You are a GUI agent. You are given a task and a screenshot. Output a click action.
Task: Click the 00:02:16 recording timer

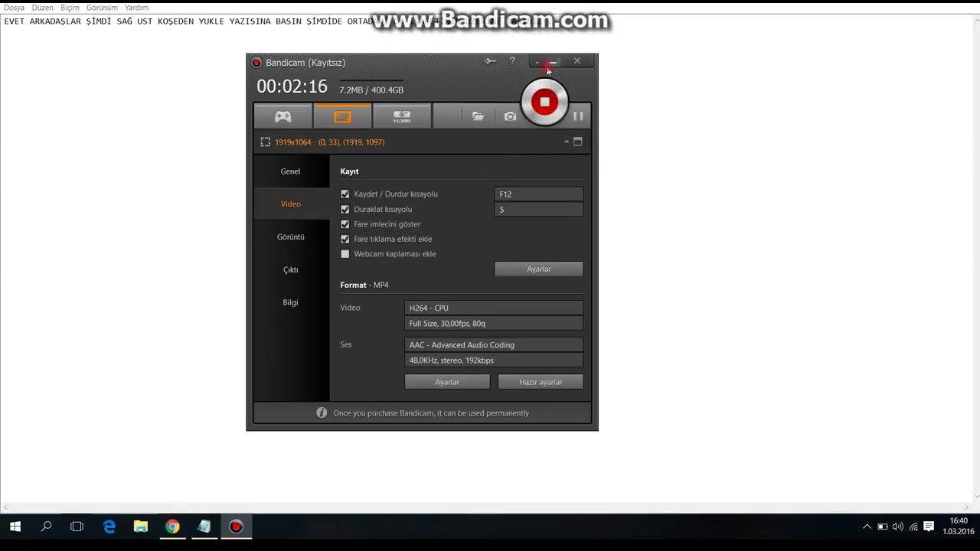pos(292,86)
